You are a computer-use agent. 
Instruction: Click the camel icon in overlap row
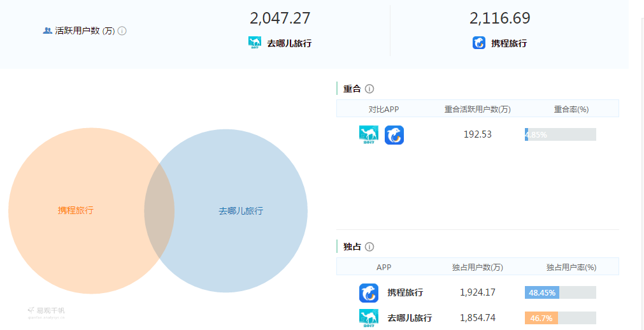[369, 135]
